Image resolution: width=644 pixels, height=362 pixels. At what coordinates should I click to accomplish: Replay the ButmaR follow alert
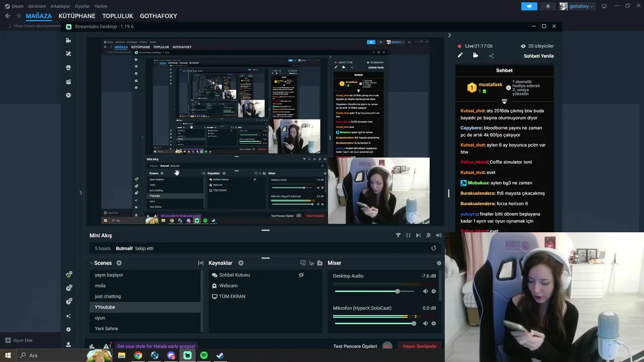(x=434, y=248)
